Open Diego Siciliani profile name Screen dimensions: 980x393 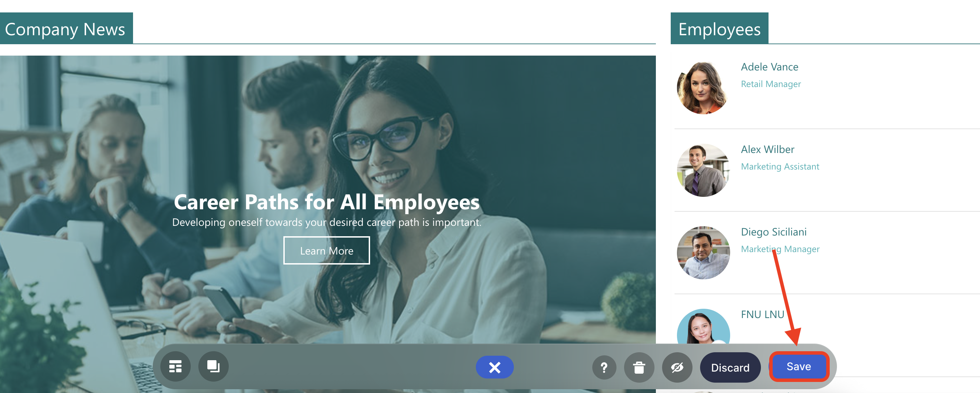click(774, 232)
